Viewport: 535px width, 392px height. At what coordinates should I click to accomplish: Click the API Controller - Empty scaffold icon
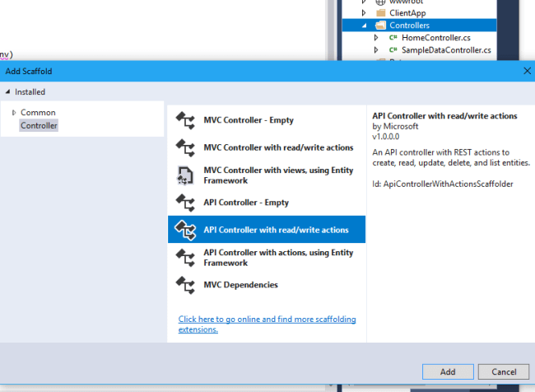coord(185,203)
